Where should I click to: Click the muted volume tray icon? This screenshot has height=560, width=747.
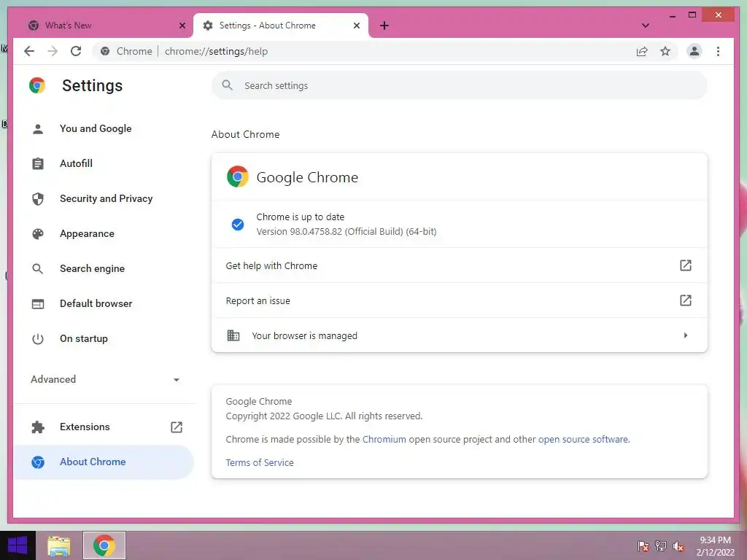[678, 546]
